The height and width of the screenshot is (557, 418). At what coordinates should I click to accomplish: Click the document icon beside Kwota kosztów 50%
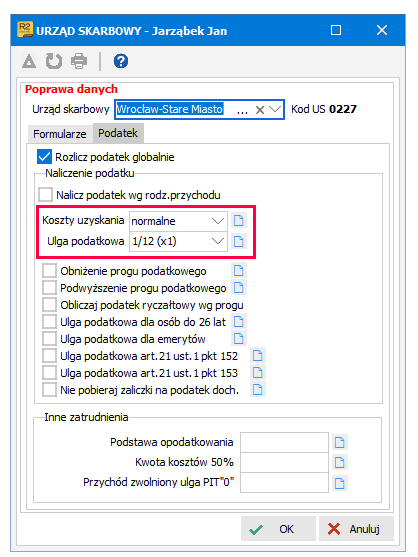340,463
